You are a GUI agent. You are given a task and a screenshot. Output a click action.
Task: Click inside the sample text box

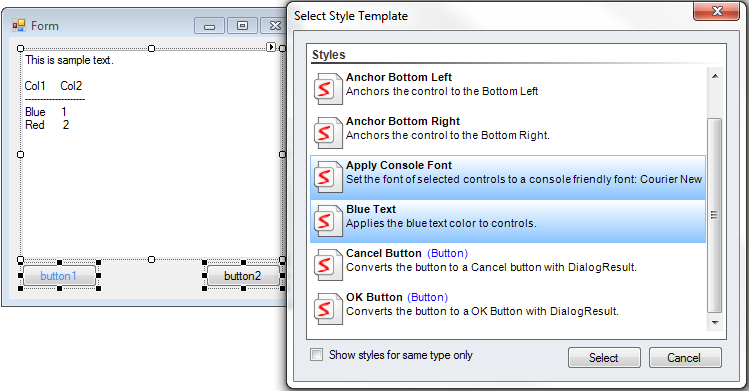152,154
